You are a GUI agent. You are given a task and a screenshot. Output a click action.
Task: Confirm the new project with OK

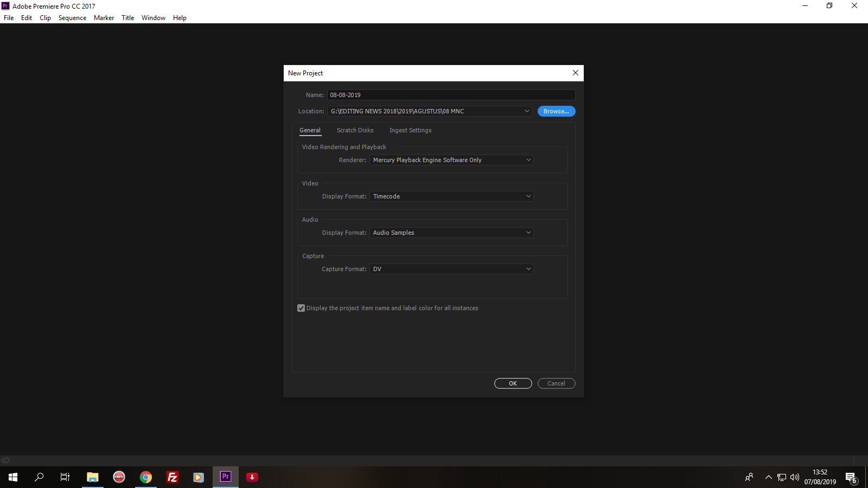point(513,383)
